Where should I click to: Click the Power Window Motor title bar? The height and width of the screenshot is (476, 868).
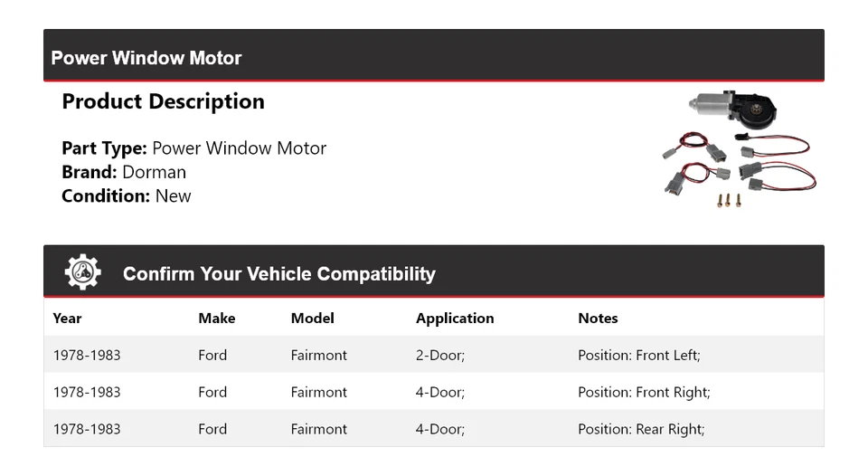coord(146,58)
